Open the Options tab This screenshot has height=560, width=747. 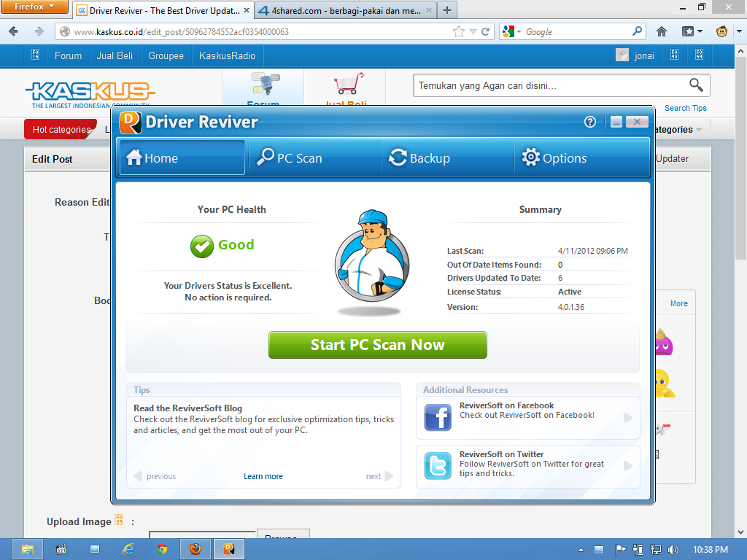pos(581,157)
